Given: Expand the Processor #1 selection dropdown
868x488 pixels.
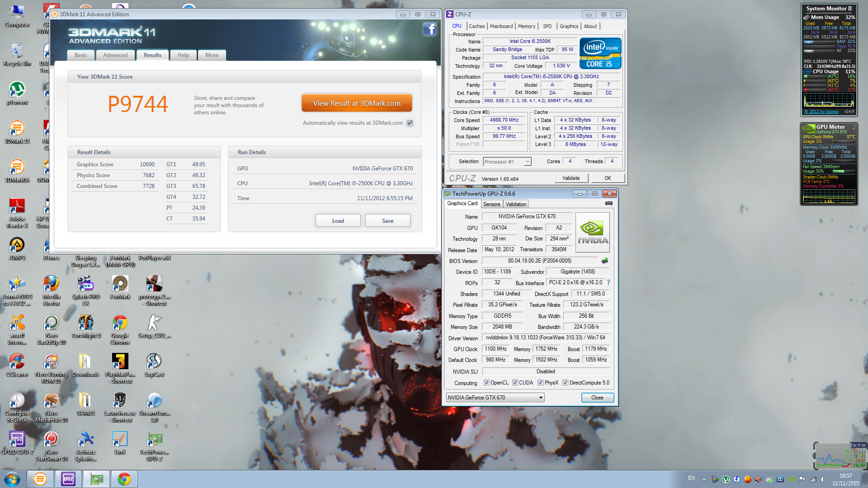Looking at the screenshot, I should point(527,162).
